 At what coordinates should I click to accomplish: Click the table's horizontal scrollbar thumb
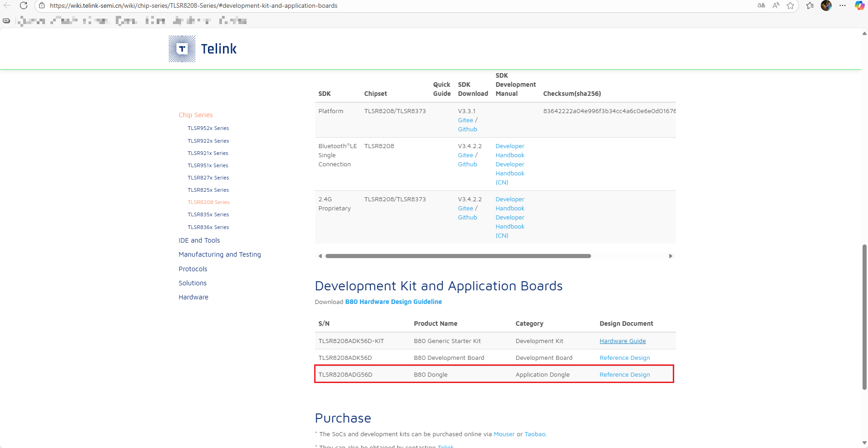(x=458, y=256)
